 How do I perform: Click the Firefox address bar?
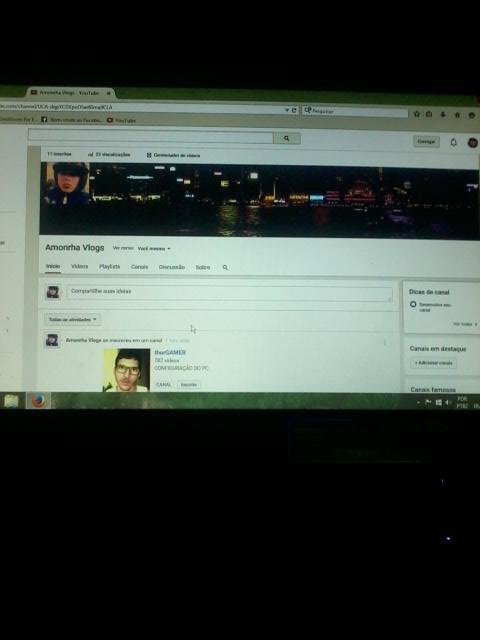tap(141, 107)
